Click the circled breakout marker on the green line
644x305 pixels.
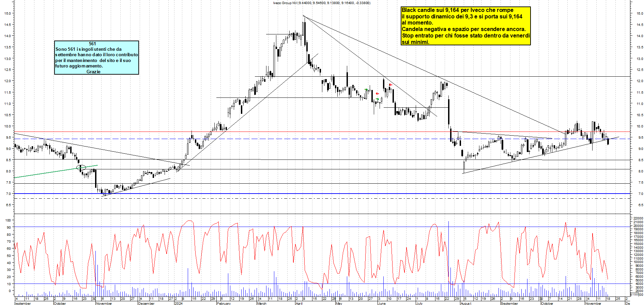point(81,167)
